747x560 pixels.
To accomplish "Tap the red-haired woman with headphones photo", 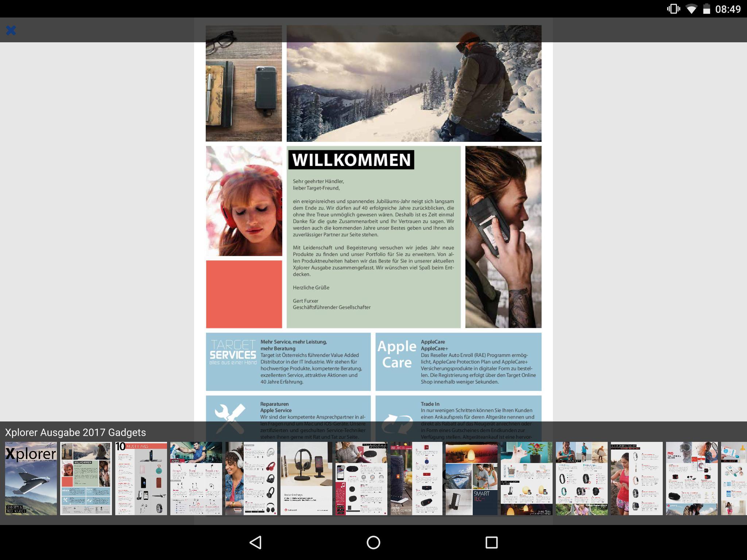I will [244, 201].
